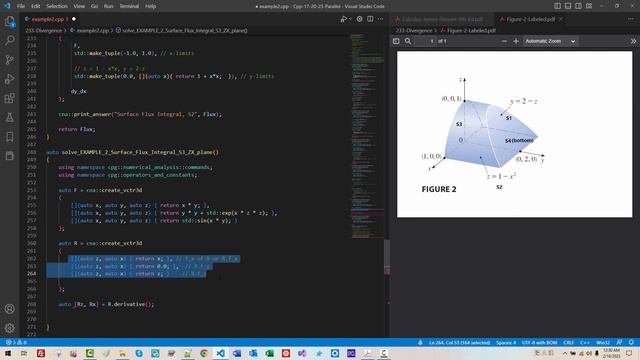The height and width of the screenshot is (360, 640).
Task: Click the Excel icon in taskbar
Action: tap(269, 353)
